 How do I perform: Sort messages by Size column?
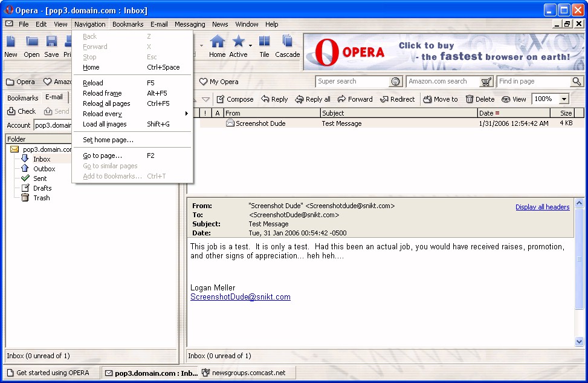pos(562,113)
